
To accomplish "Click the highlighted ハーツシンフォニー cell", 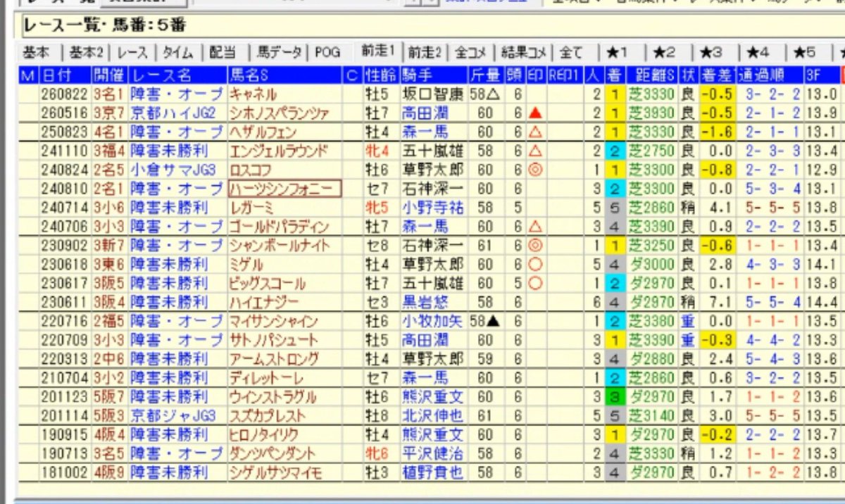I will 285,189.
